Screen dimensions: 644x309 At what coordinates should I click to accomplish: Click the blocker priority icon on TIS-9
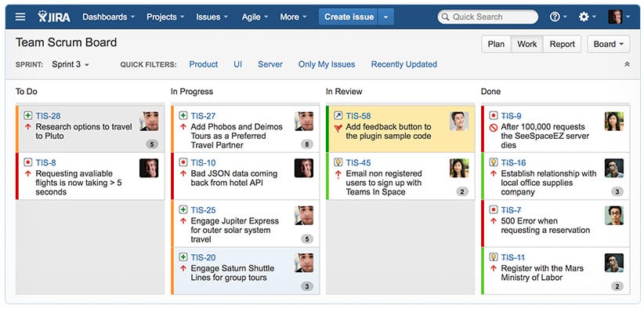click(494, 128)
